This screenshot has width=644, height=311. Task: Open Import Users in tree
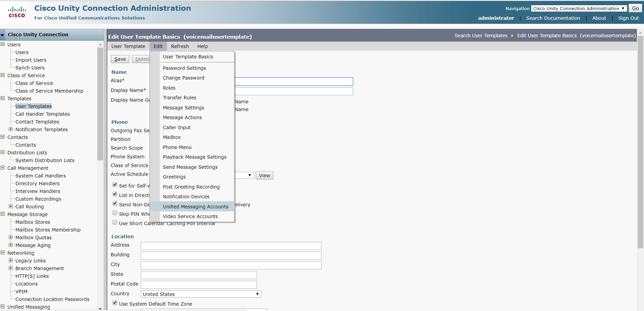click(x=31, y=60)
